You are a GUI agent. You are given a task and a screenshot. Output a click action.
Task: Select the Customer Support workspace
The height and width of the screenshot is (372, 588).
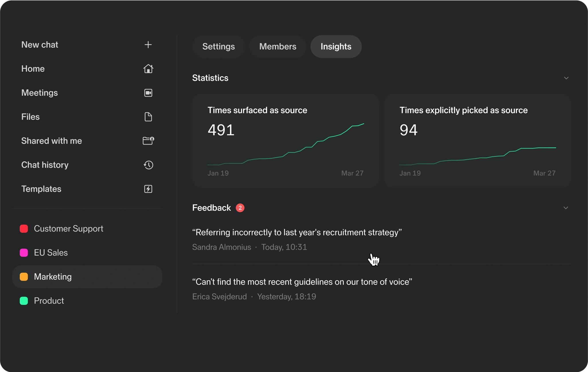pyautogui.click(x=69, y=228)
